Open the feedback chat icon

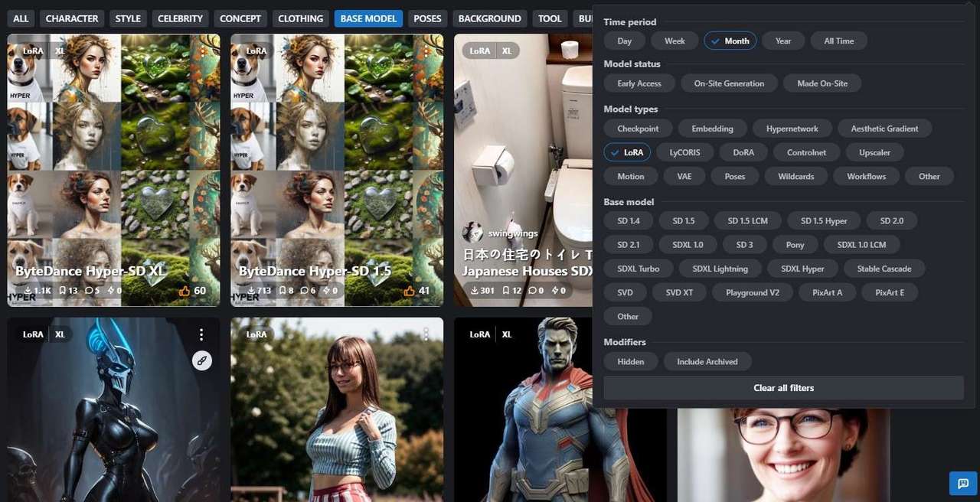962,484
